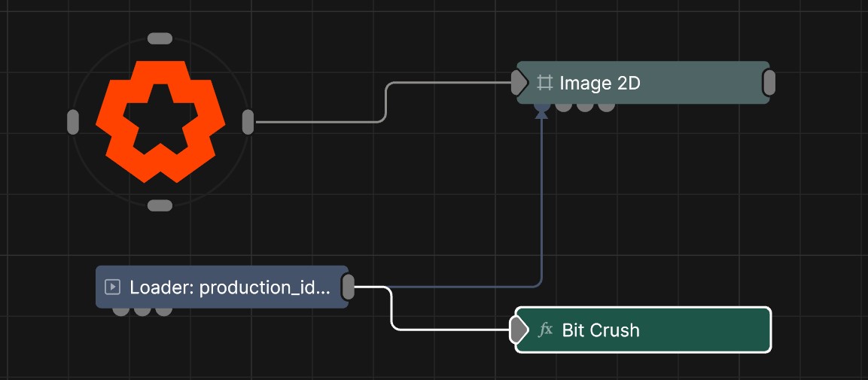
Task: Click the middle round port beneath the Loader node
Action: (x=142, y=311)
